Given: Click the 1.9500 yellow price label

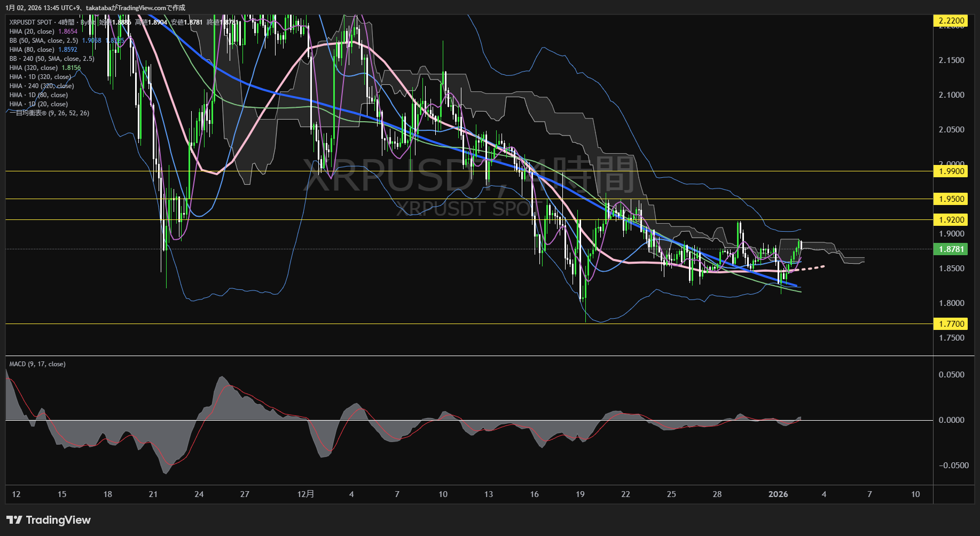Looking at the screenshot, I should (x=951, y=199).
